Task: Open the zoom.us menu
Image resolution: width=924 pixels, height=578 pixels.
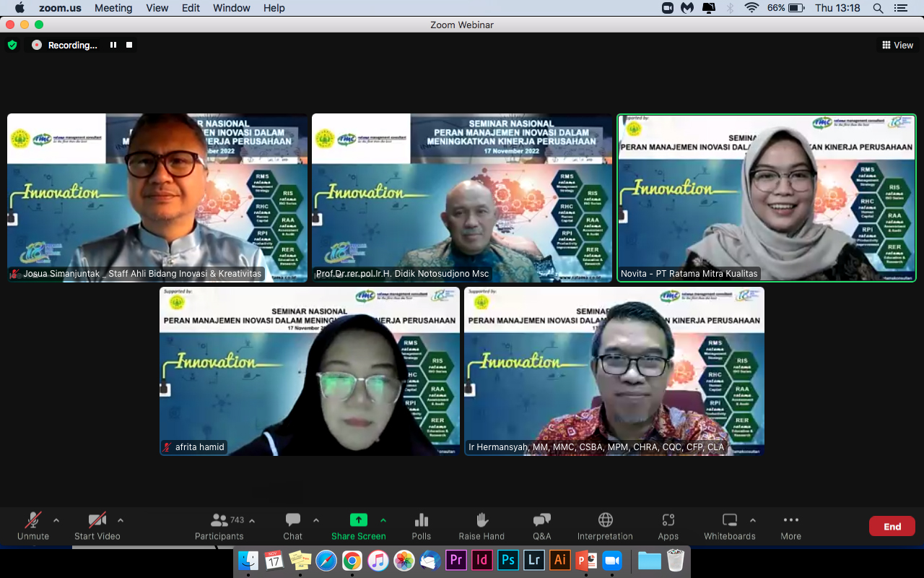Action: [59, 8]
